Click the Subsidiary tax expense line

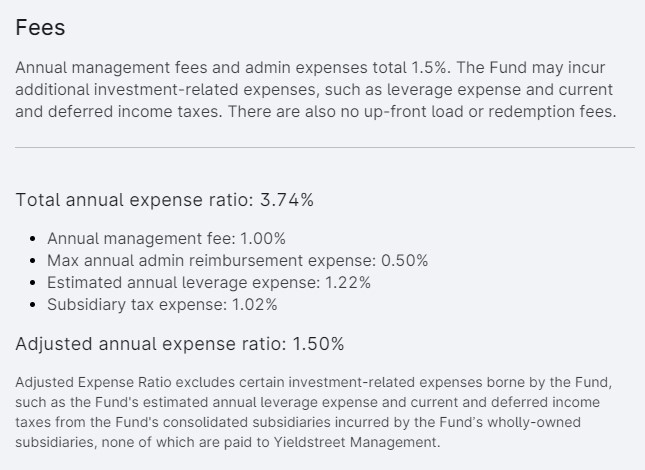click(x=162, y=305)
